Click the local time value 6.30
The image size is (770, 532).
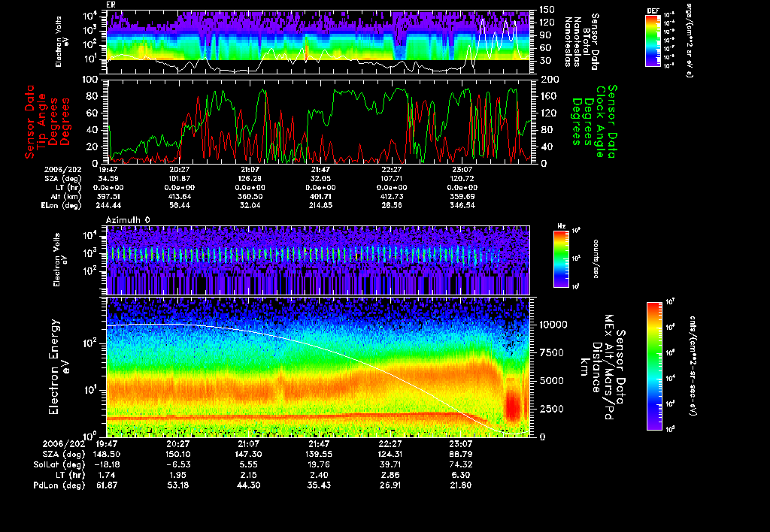461,475
